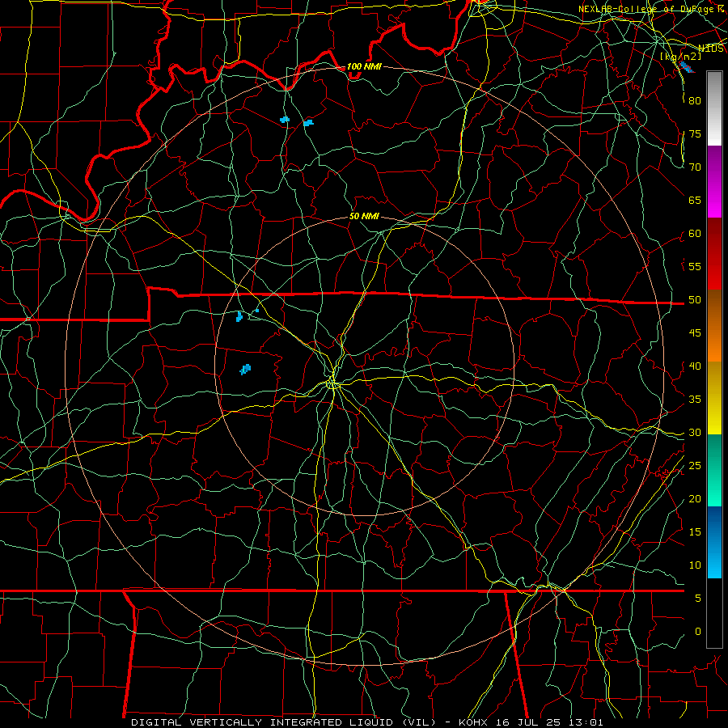This screenshot has width=728, height=728.
Task: Select the brown-orange segment of the color scale
Action: tap(714, 326)
